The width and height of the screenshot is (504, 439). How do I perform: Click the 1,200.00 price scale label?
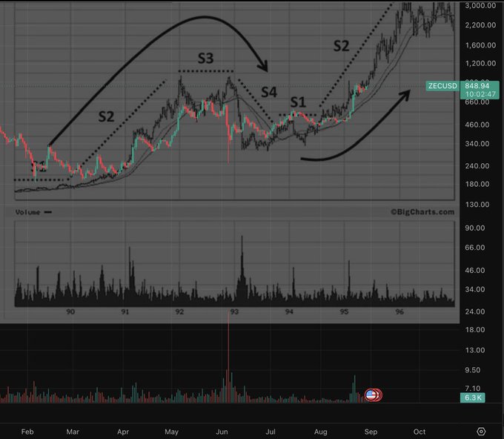(x=480, y=63)
